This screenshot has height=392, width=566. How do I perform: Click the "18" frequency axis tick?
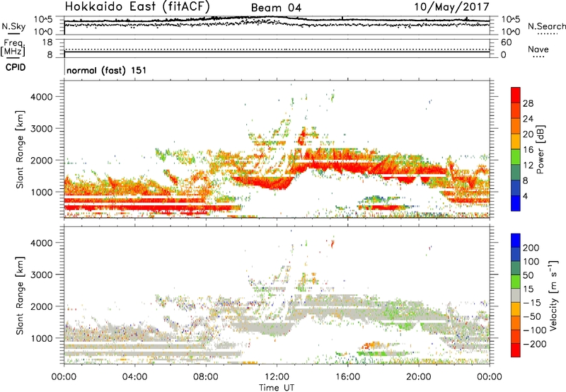[x=47, y=42]
